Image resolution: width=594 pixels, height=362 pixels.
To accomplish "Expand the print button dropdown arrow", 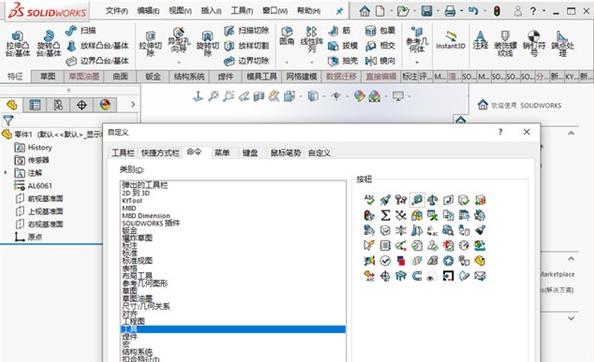I will pyautogui.click(x=461, y=11).
